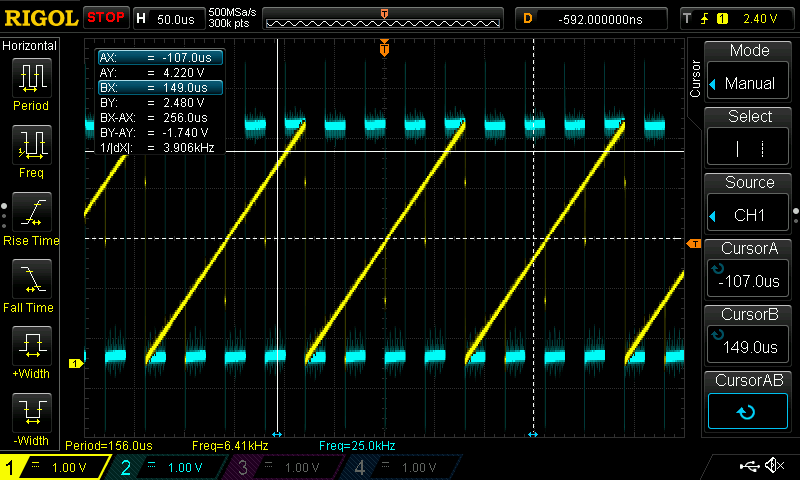Click the speaker mute icon
Image resolution: width=800 pixels, height=480 pixels.
[x=773, y=466]
